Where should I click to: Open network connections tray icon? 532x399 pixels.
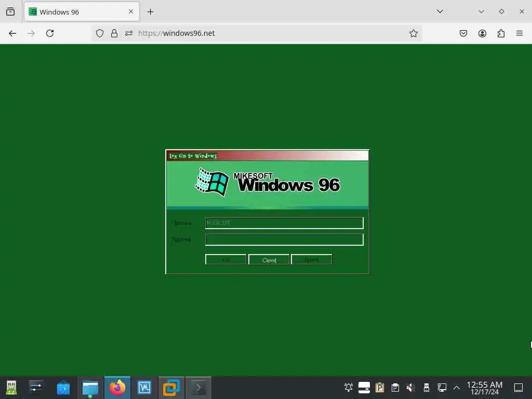pos(442,388)
